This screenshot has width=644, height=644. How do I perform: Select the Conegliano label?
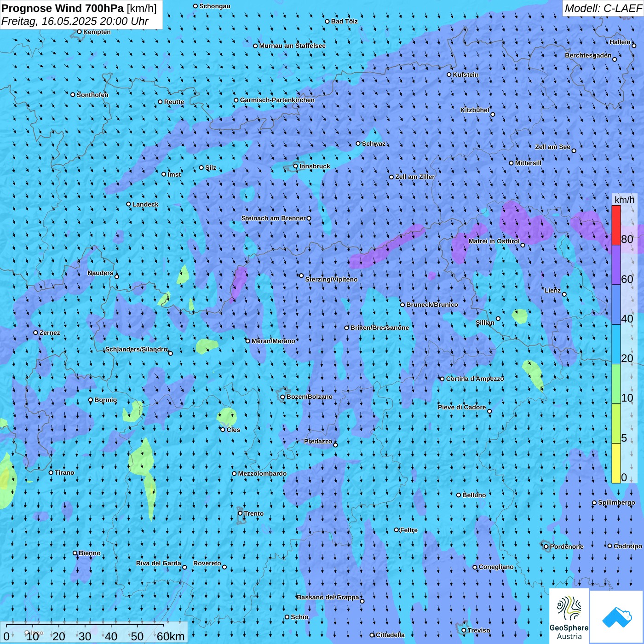tap(496, 567)
